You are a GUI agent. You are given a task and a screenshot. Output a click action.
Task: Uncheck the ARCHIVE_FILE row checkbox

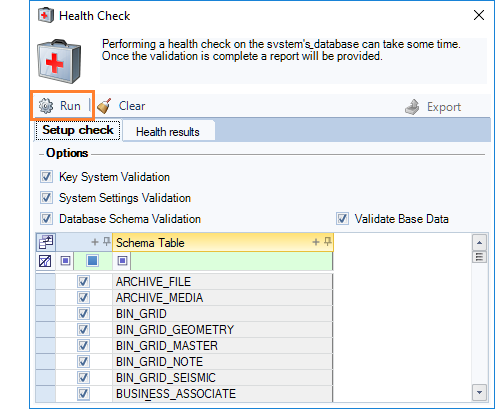pos(83,282)
